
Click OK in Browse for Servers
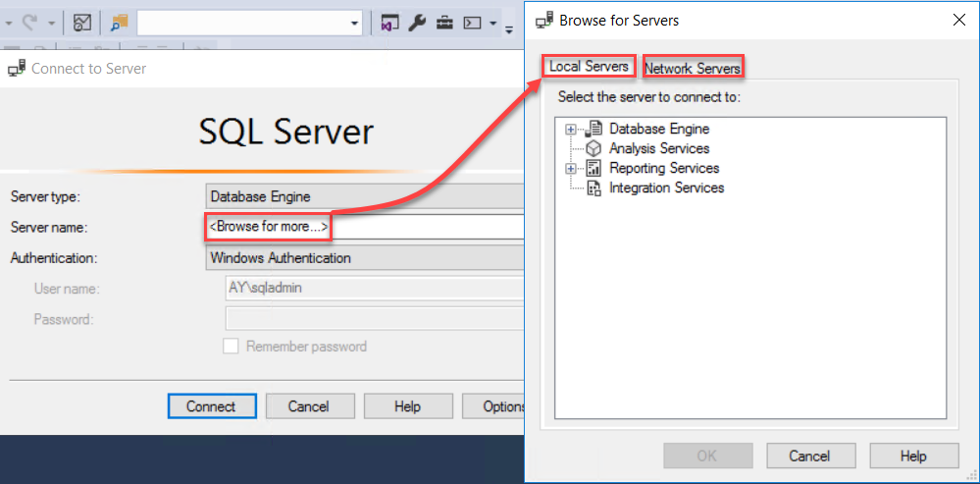tap(707, 456)
